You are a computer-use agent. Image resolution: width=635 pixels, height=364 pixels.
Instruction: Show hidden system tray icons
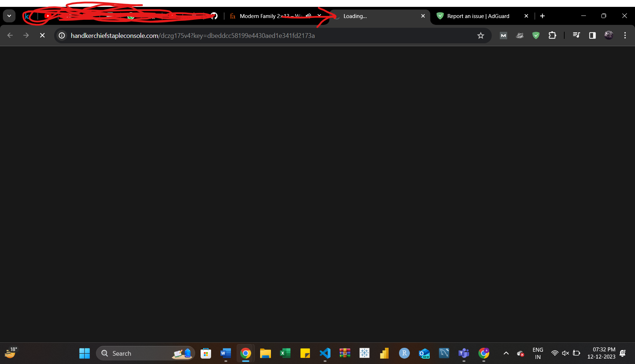click(x=506, y=353)
